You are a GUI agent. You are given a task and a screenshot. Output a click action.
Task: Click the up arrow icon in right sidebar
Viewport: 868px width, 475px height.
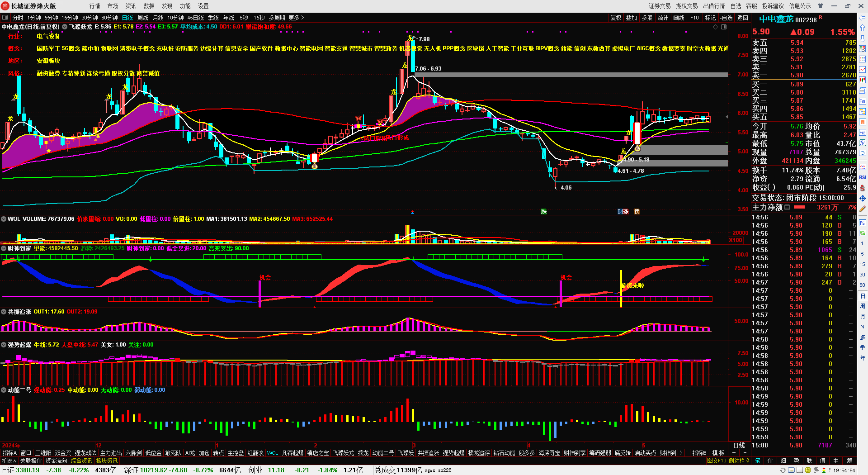coord(863,28)
